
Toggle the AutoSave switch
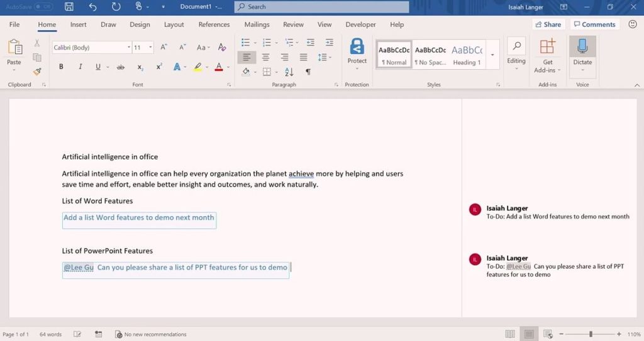43,6
